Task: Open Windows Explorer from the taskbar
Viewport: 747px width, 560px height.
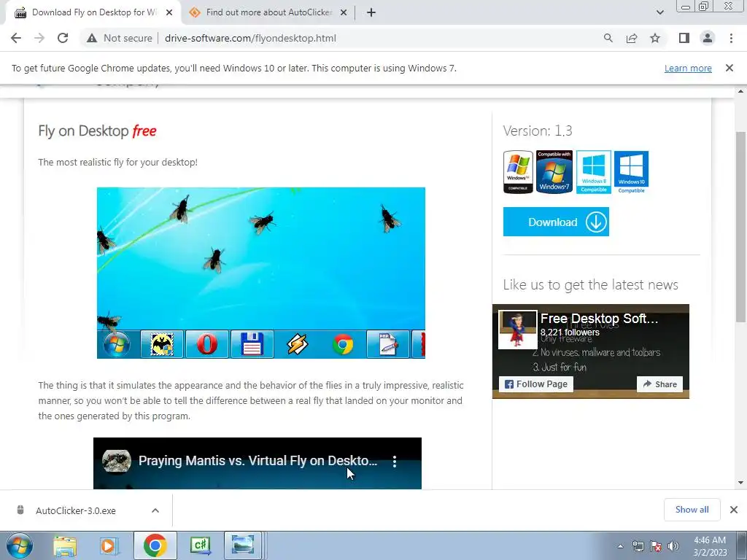Action: [64, 545]
